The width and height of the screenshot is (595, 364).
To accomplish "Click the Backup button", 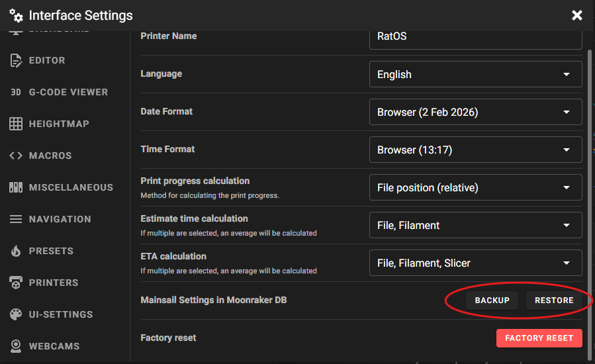I will point(492,300).
